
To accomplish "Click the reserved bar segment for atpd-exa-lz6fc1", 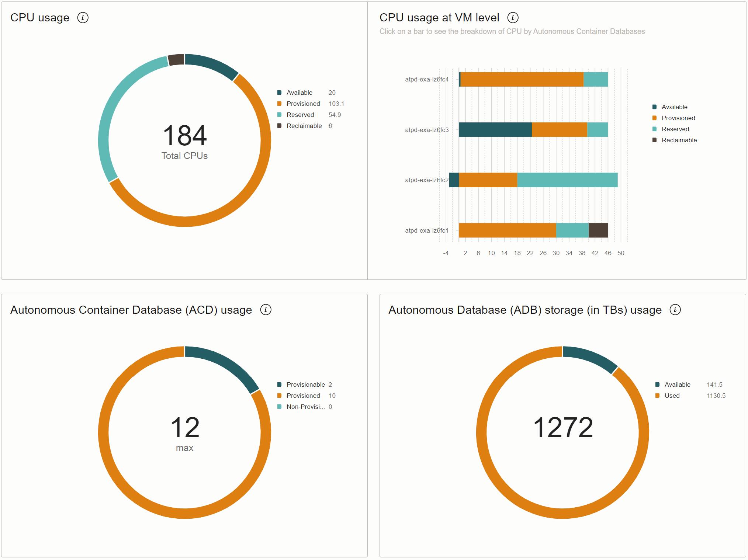I will tap(572, 230).
